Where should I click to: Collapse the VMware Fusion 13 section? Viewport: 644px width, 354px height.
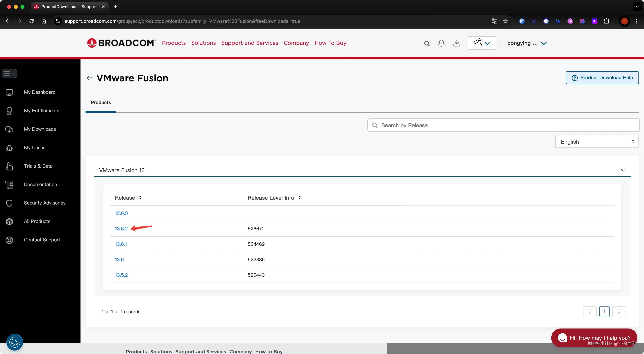[x=623, y=170]
